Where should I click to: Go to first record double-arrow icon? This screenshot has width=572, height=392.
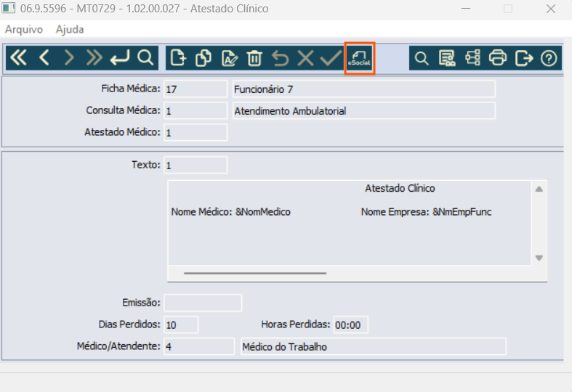point(19,58)
